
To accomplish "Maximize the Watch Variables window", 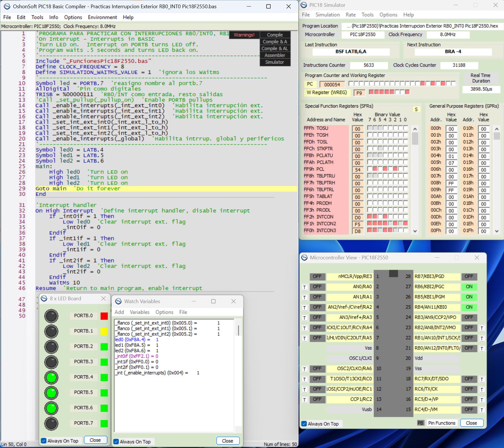I will (213, 301).
